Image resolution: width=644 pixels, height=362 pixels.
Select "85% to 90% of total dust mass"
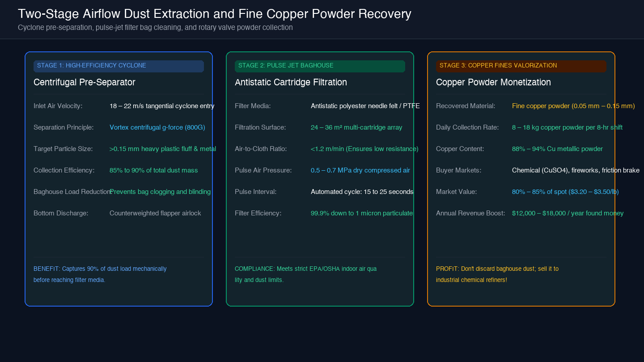point(154,170)
